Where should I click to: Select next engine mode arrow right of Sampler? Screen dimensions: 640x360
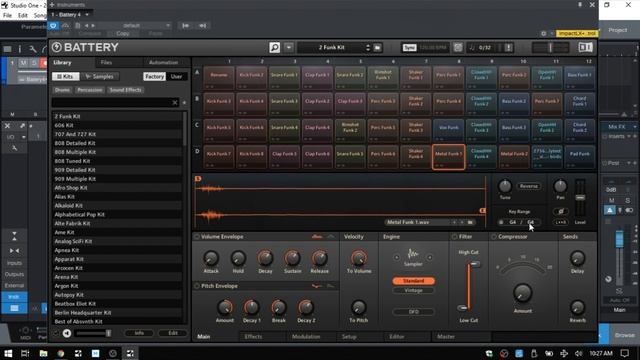click(430, 257)
